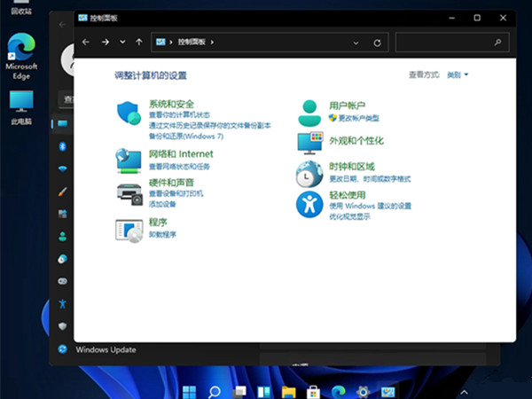Click the Network and Internet globe icon

point(129,160)
